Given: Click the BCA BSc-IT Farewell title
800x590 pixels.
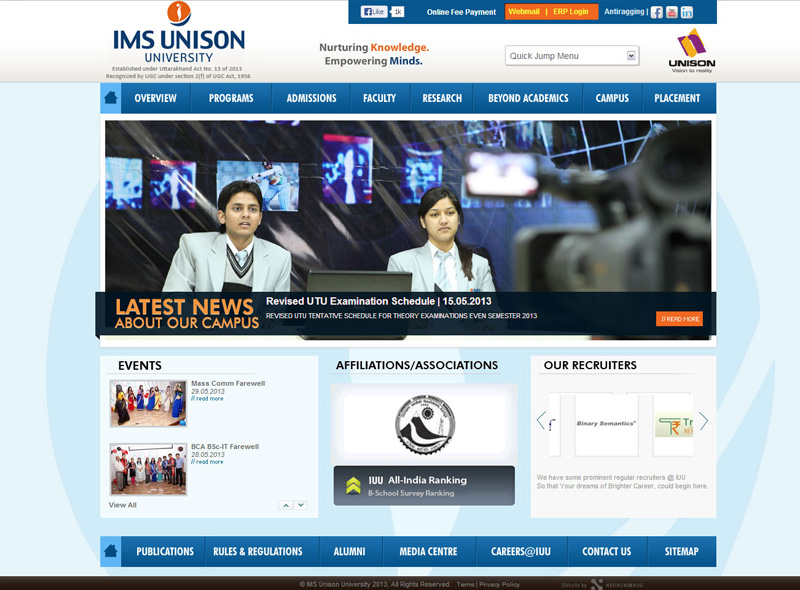Looking at the screenshot, I should [225, 447].
